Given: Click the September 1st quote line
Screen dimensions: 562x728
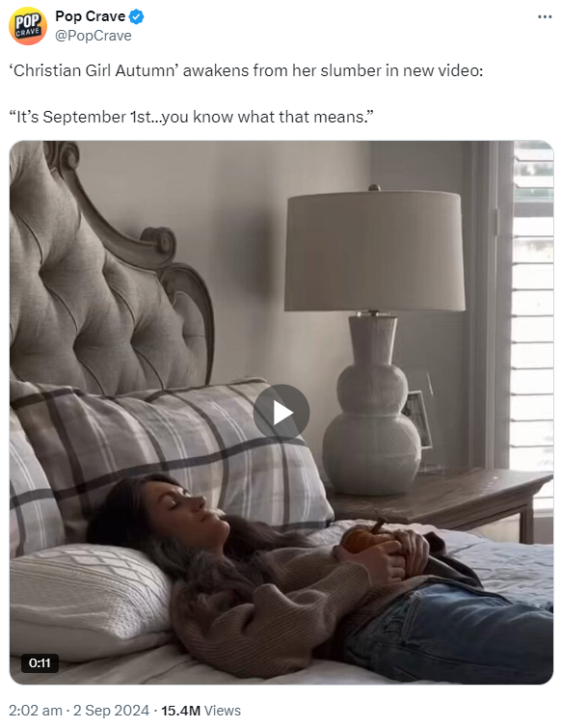Looking at the screenshot, I should pos(191,117).
